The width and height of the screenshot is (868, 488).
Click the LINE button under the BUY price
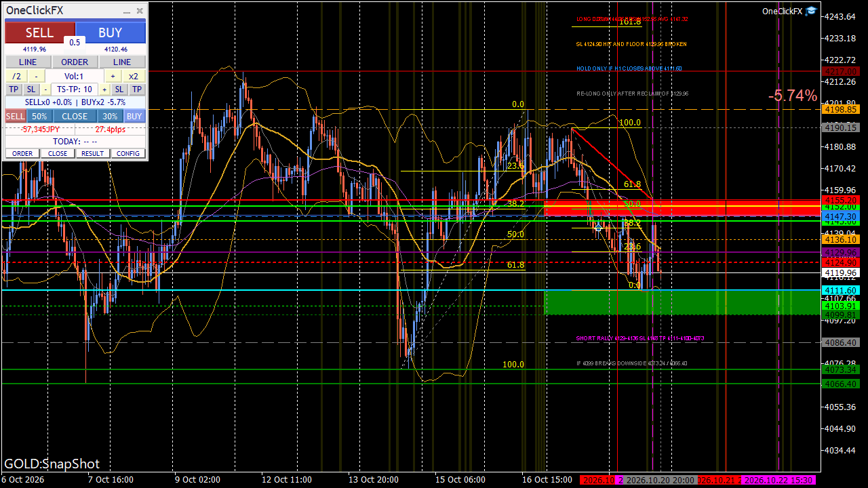122,62
